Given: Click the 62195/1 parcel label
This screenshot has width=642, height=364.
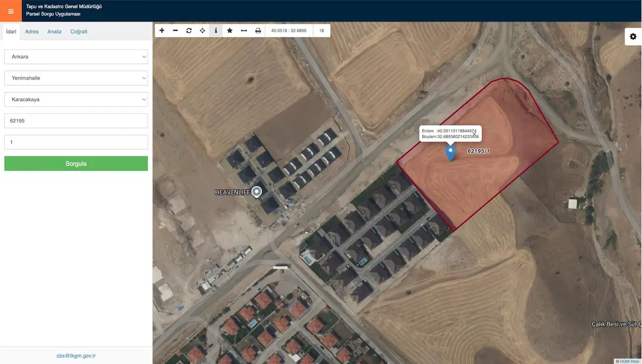Looking at the screenshot, I should click(479, 151).
